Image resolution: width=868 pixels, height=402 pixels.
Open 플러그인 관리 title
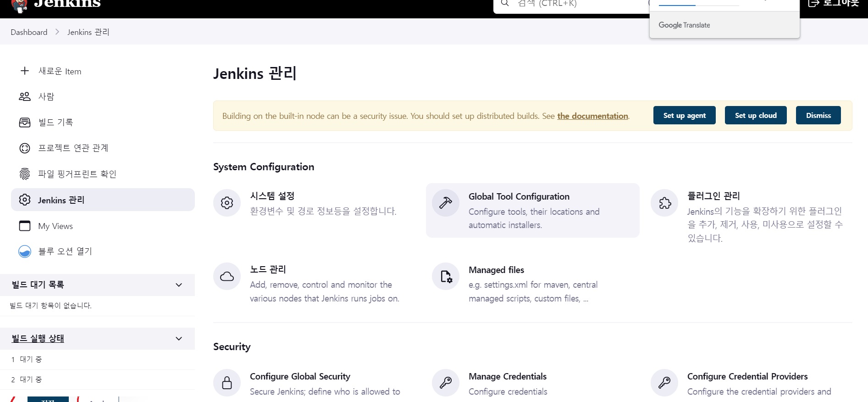coord(713,196)
